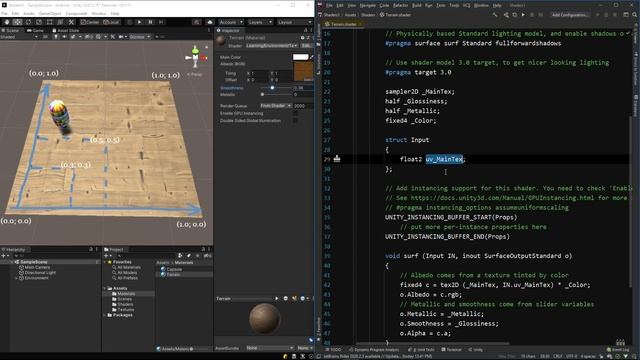Screen dimensions: 640x360
Task: Open the Shaders folder in Project
Action: (125, 304)
